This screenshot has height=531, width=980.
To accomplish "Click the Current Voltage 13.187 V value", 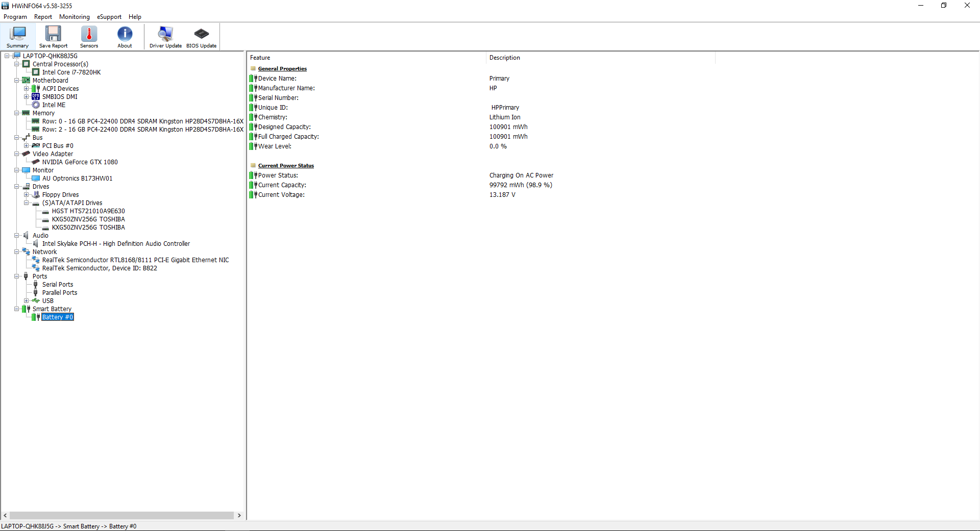I will (502, 195).
